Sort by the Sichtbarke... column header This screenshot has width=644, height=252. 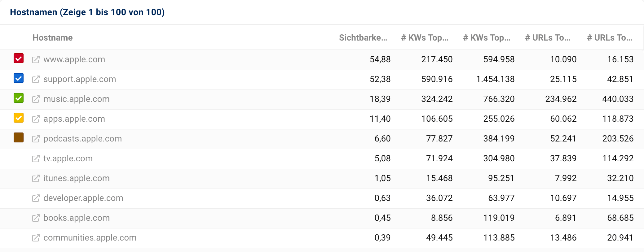pos(363,38)
